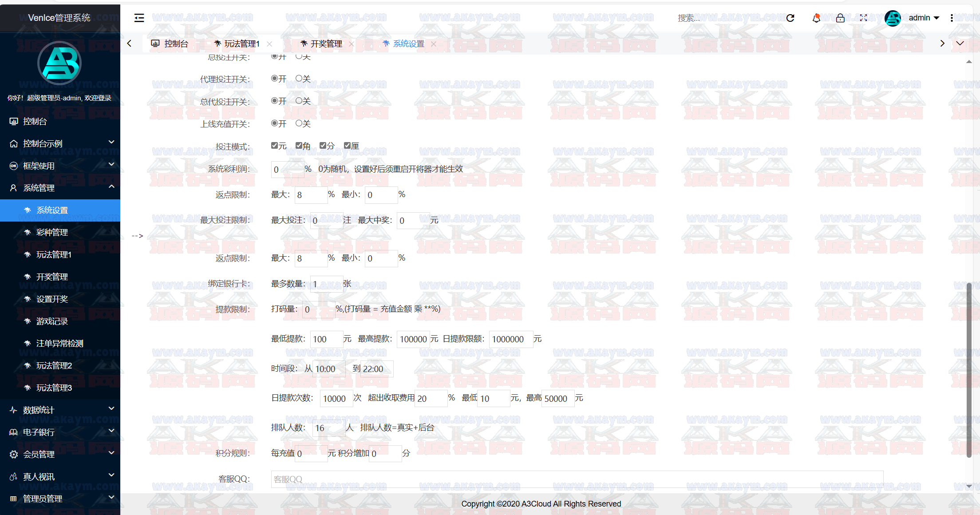Open the notification bell
This screenshot has height=515, width=980.
pos(816,18)
